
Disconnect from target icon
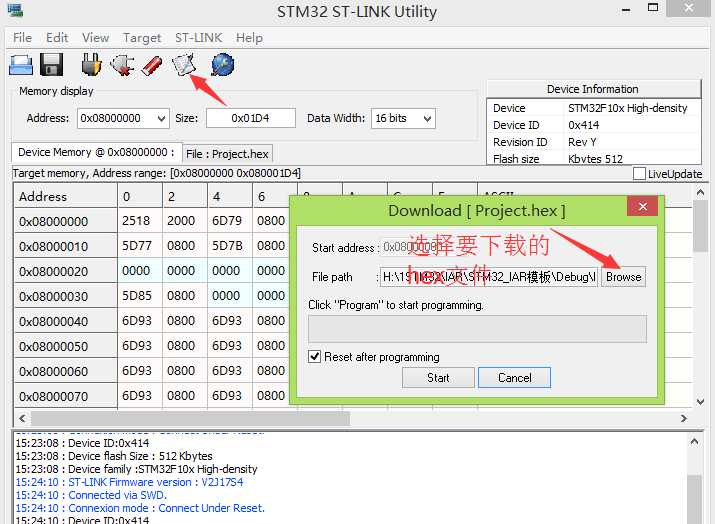point(123,65)
